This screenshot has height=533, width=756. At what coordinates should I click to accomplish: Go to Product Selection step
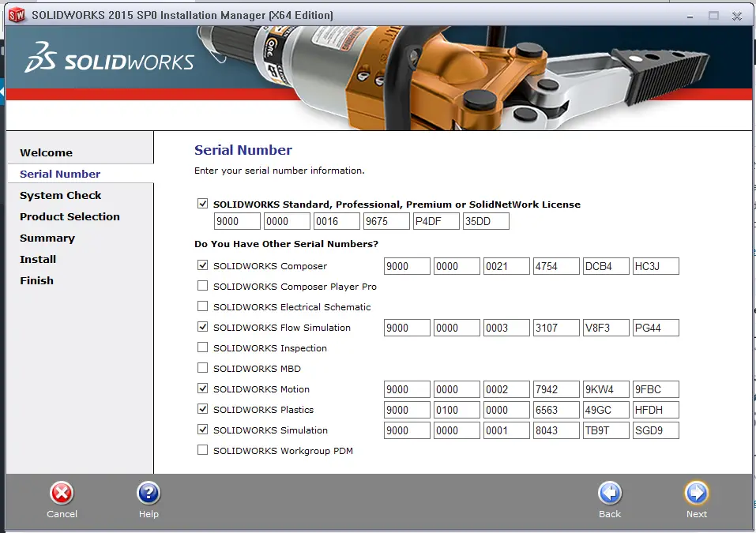tap(69, 216)
